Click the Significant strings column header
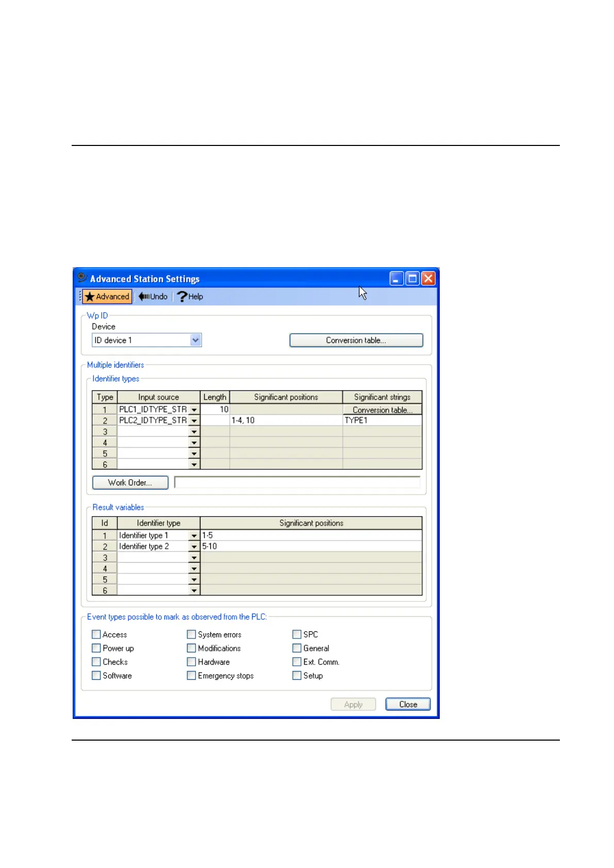 point(382,397)
